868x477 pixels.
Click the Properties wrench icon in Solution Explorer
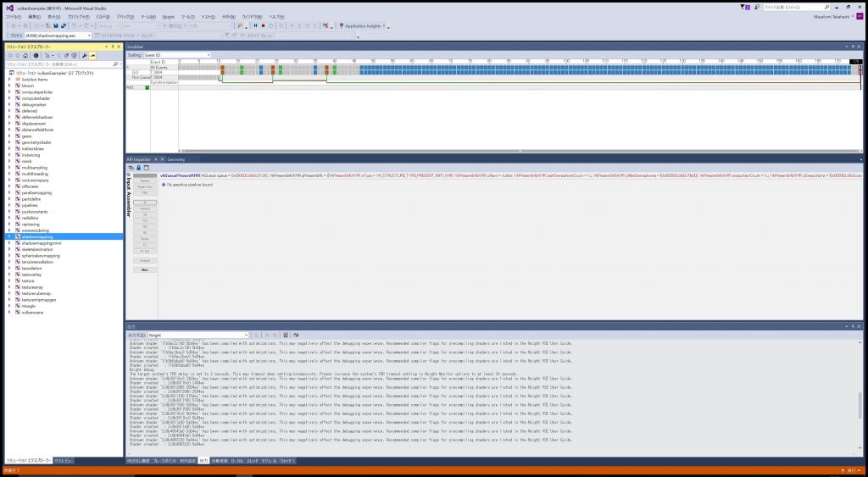[x=85, y=55]
